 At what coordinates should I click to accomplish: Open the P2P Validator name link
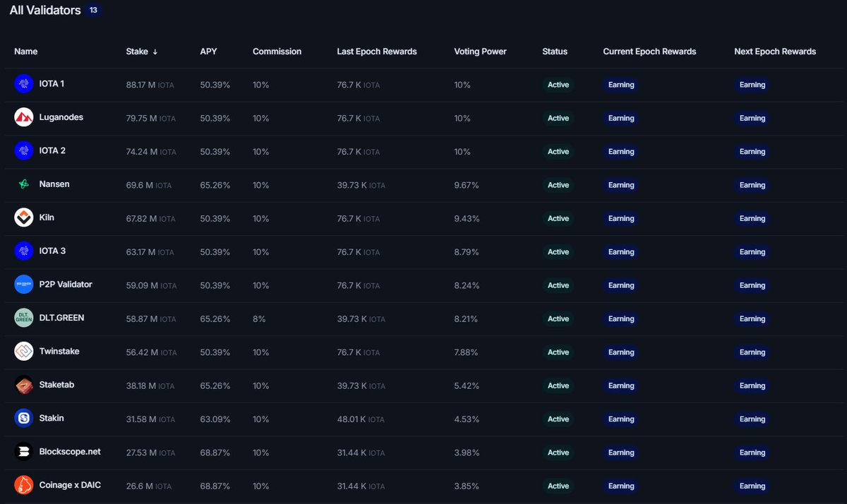[66, 284]
